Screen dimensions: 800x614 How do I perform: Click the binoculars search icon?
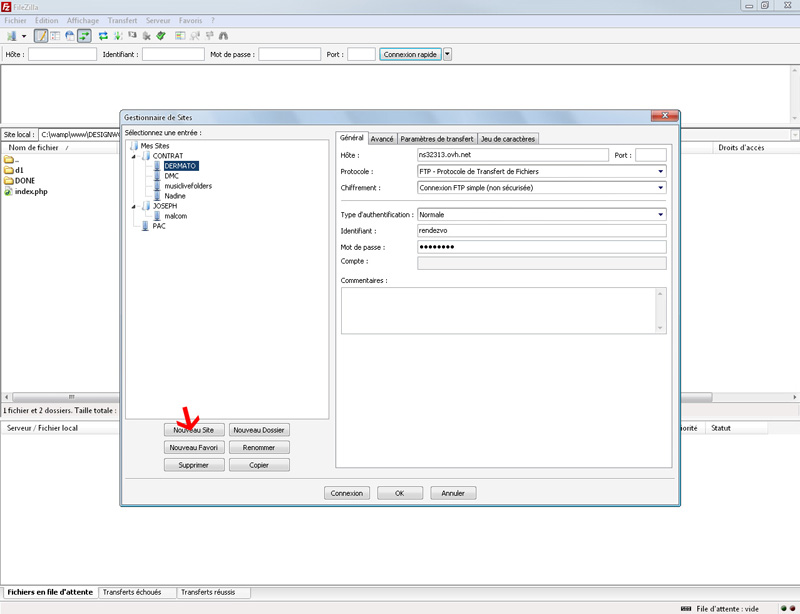(x=223, y=36)
